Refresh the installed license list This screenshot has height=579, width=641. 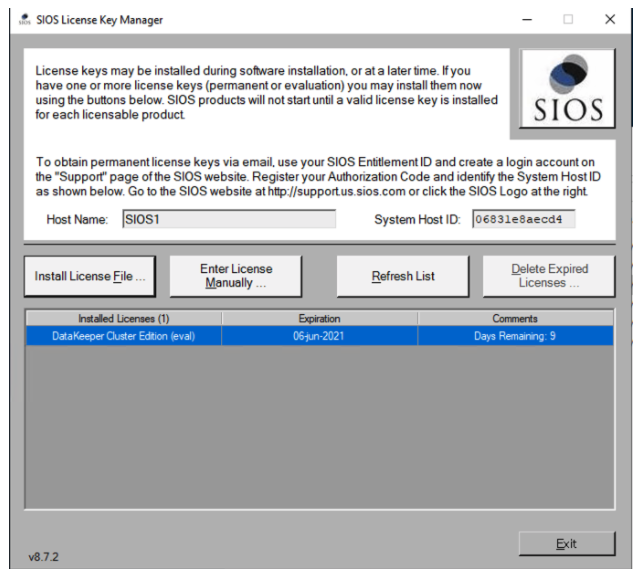click(x=403, y=276)
